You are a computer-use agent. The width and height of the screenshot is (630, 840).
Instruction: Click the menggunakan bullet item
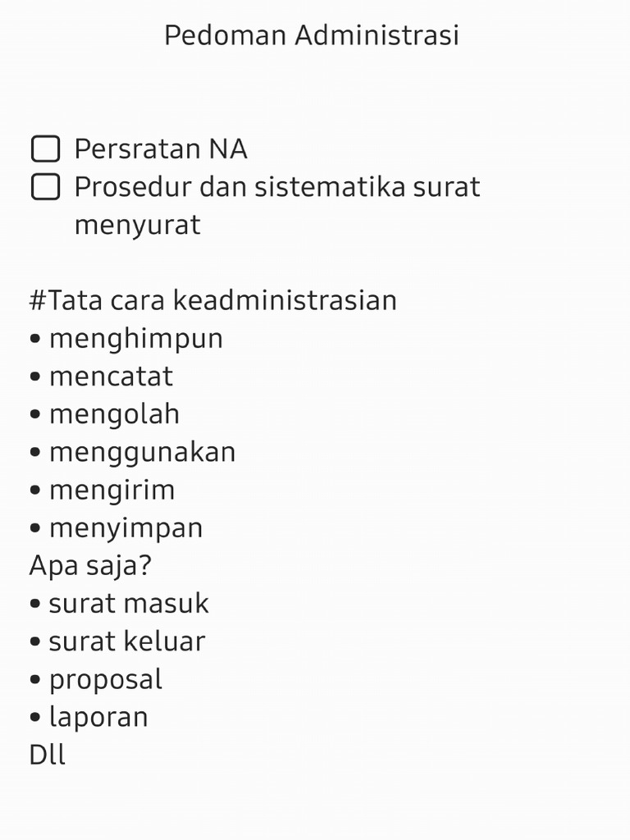click(133, 452)
